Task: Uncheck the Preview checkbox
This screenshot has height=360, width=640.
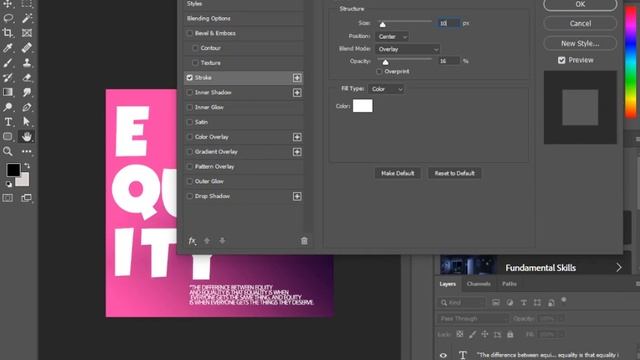Action: (x=562, y=60)
